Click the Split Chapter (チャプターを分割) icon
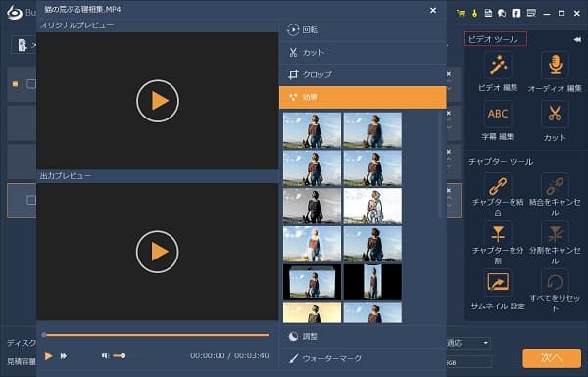This screenshot has width=588, height=377. [498, 233]
